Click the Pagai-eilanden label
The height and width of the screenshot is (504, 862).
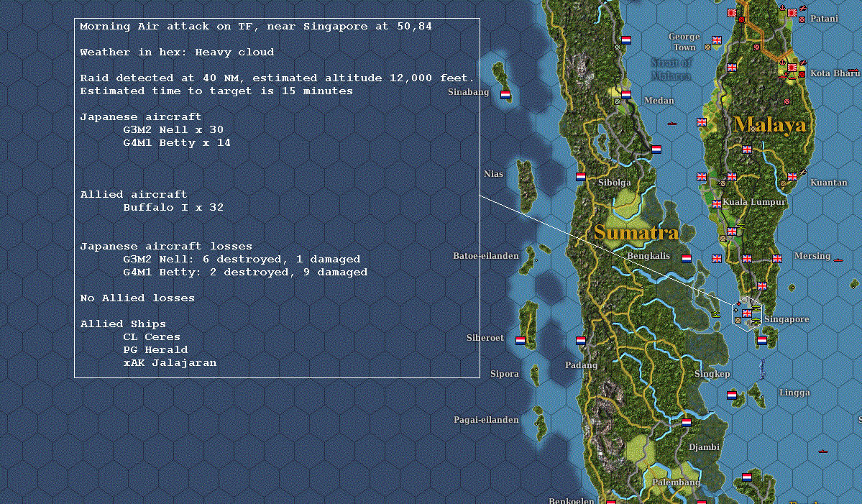coord(486,420)
